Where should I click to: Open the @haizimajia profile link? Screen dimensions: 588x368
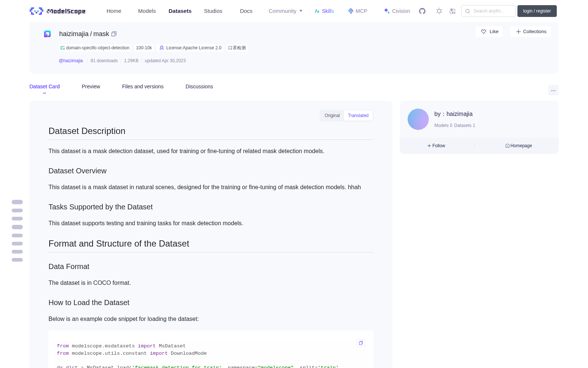[71, 61]
